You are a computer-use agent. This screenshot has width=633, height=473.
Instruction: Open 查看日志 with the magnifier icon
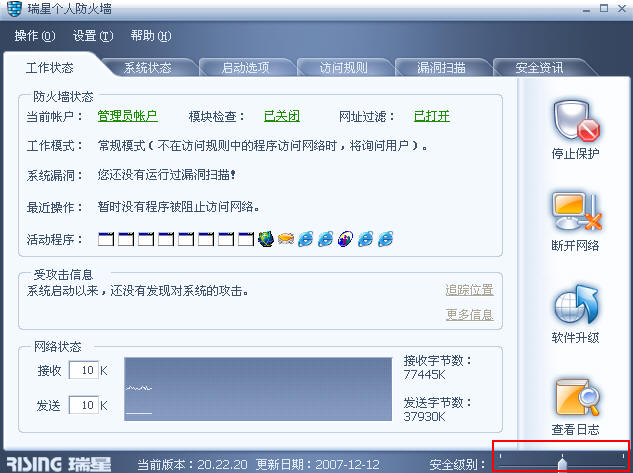577,397
